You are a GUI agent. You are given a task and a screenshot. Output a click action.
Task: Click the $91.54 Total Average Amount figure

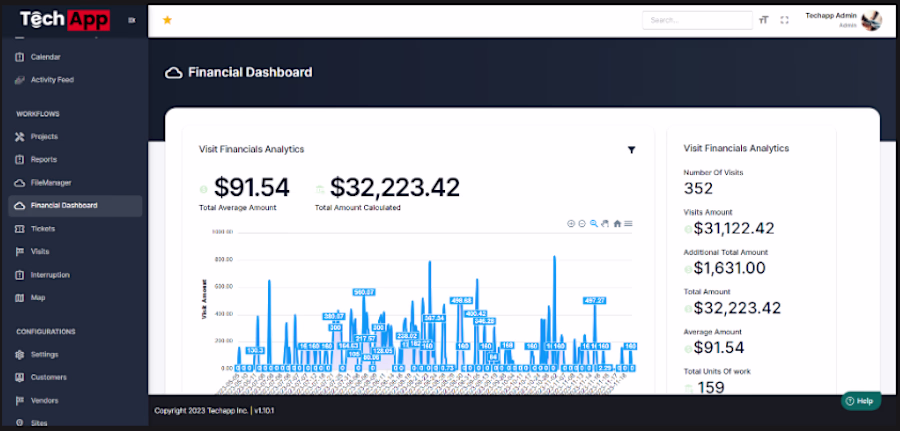251,188
